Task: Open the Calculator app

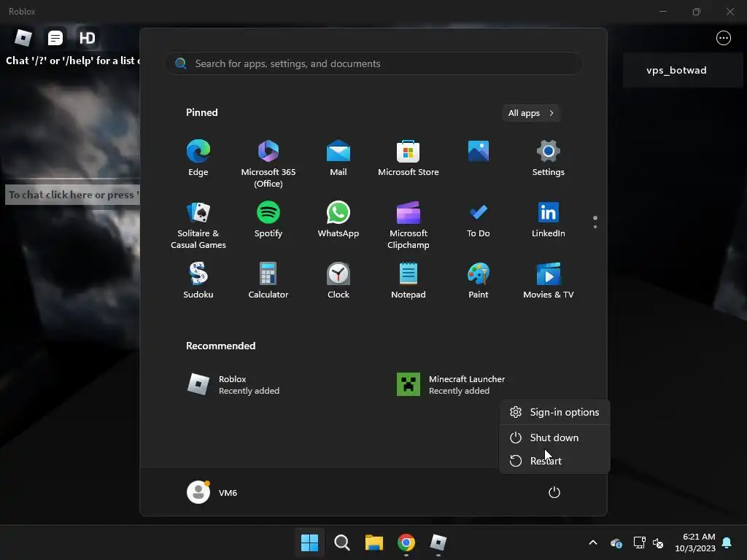Action: [x=268, y=281]
